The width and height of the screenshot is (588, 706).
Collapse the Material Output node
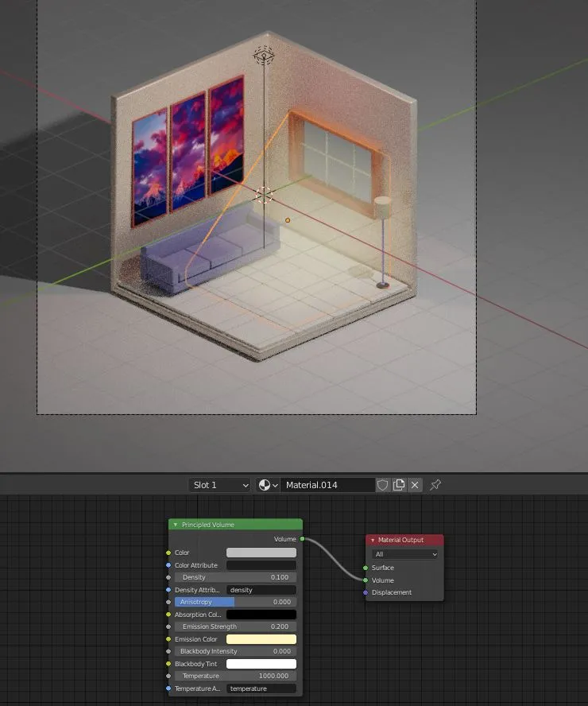click(373, 540)
